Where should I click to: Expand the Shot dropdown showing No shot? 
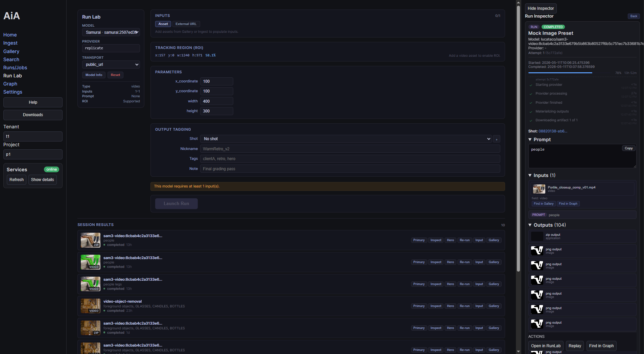[x=346, y=139]
